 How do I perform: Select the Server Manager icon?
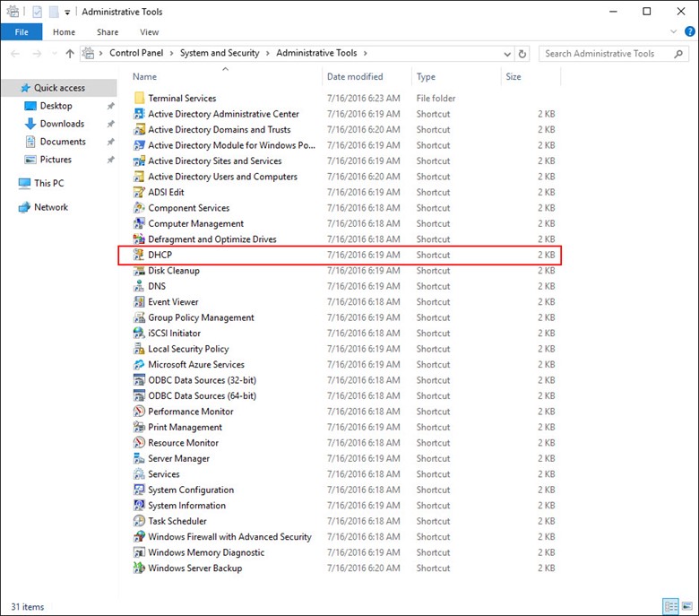[x=139, y=458]
